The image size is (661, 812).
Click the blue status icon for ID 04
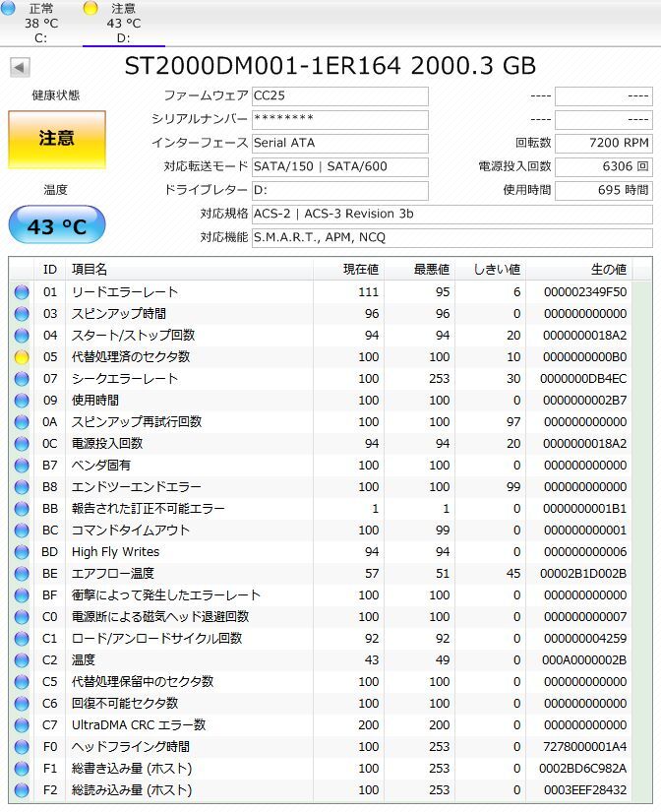[22, 336]
